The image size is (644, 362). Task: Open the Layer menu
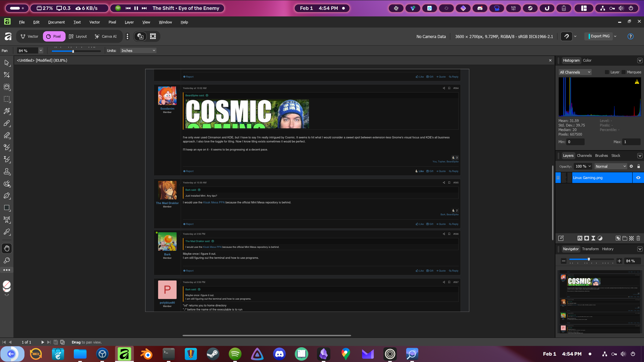pyautogui.click(x=129, y=22)
